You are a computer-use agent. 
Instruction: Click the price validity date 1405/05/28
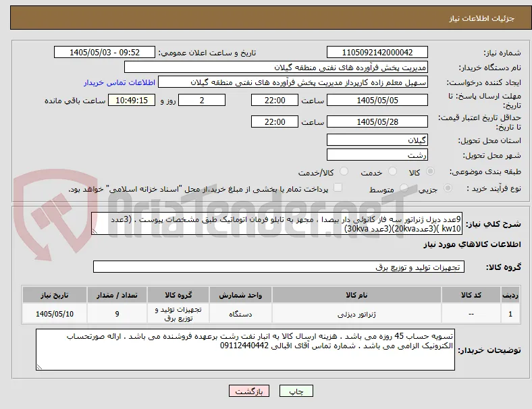(377, 121)
